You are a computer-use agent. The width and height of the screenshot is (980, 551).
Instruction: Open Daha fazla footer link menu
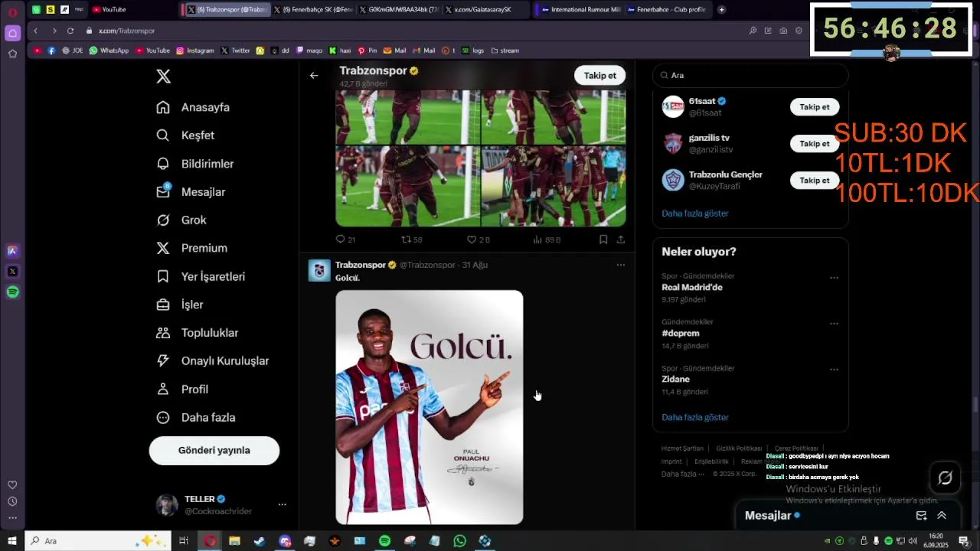[x=682, y=474]
